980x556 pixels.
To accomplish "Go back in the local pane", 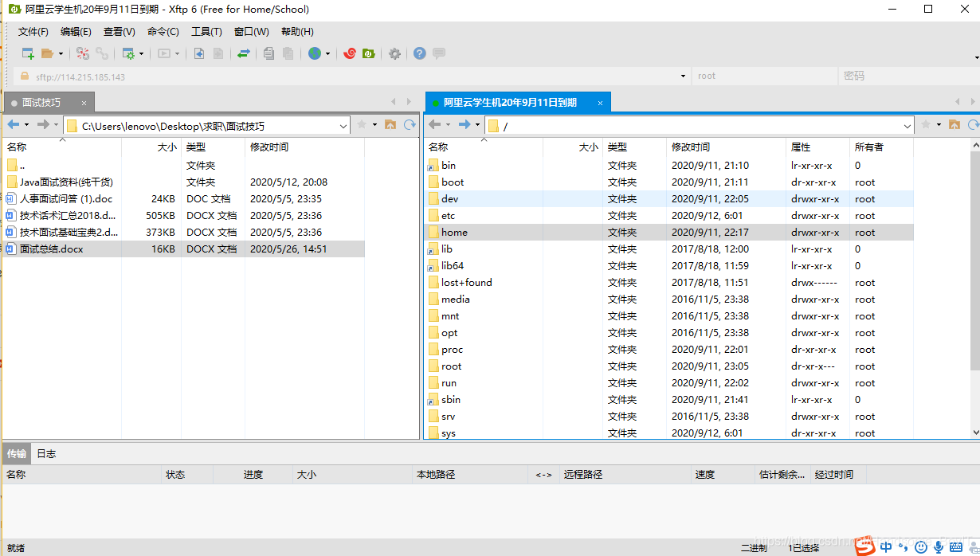I will pos(13,125).
